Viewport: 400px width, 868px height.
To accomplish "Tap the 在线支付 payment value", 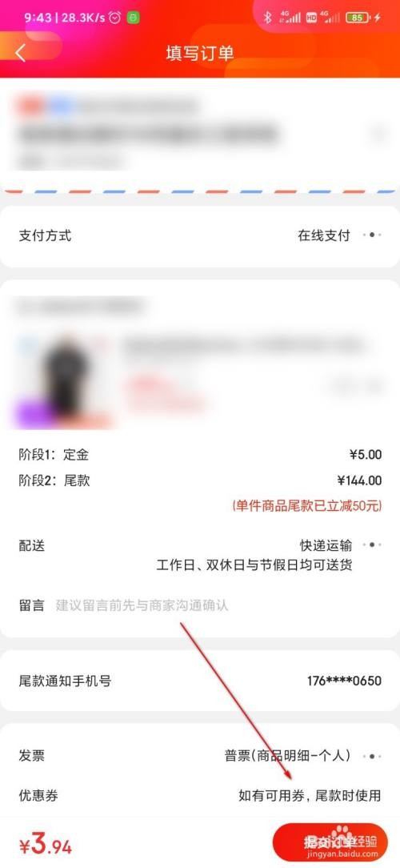I will coord(324,235).
